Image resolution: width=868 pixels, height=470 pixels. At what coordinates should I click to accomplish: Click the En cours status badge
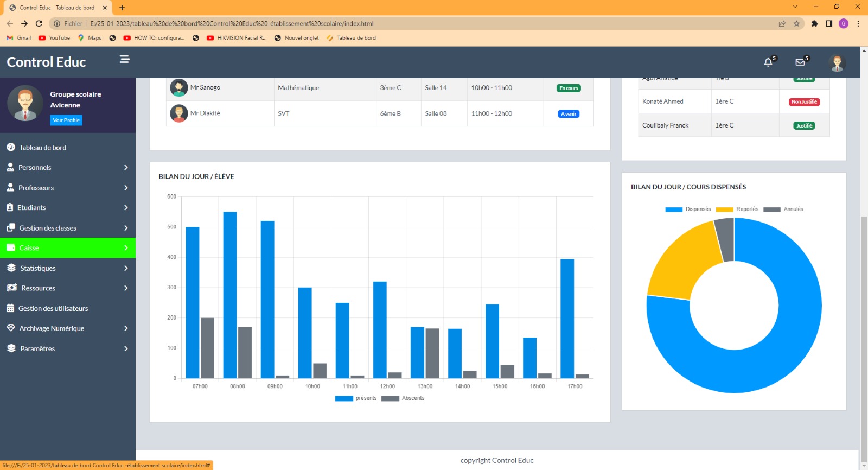coord(569,88)
